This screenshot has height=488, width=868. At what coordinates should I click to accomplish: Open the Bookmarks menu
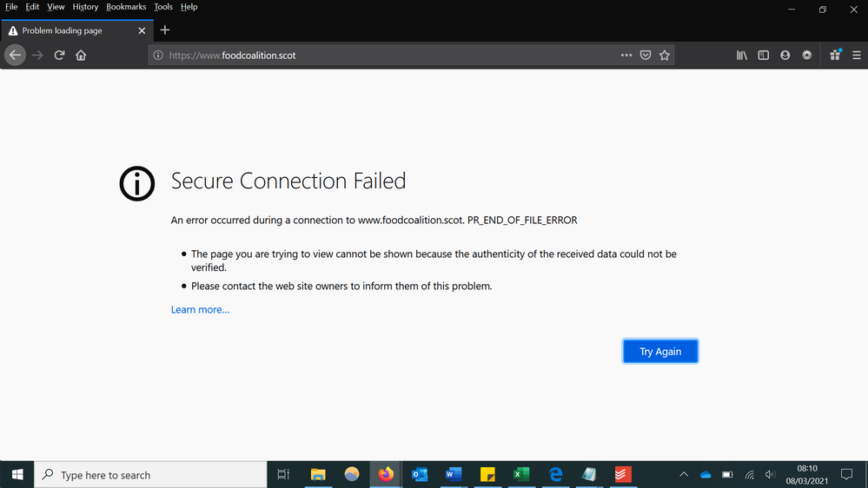(126, 7)
